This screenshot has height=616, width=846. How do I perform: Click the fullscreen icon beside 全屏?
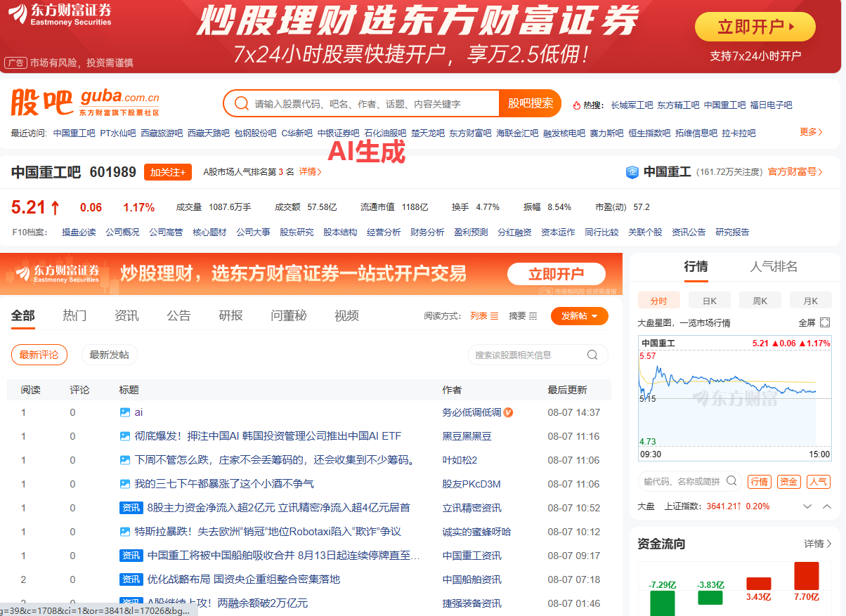tap(824, 323)
